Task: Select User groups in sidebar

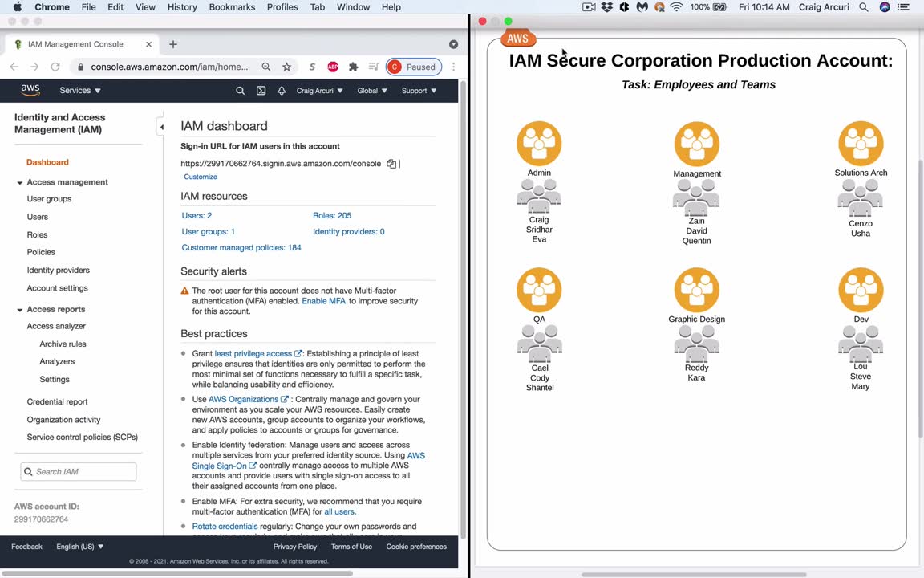Action: coord(49,199)
